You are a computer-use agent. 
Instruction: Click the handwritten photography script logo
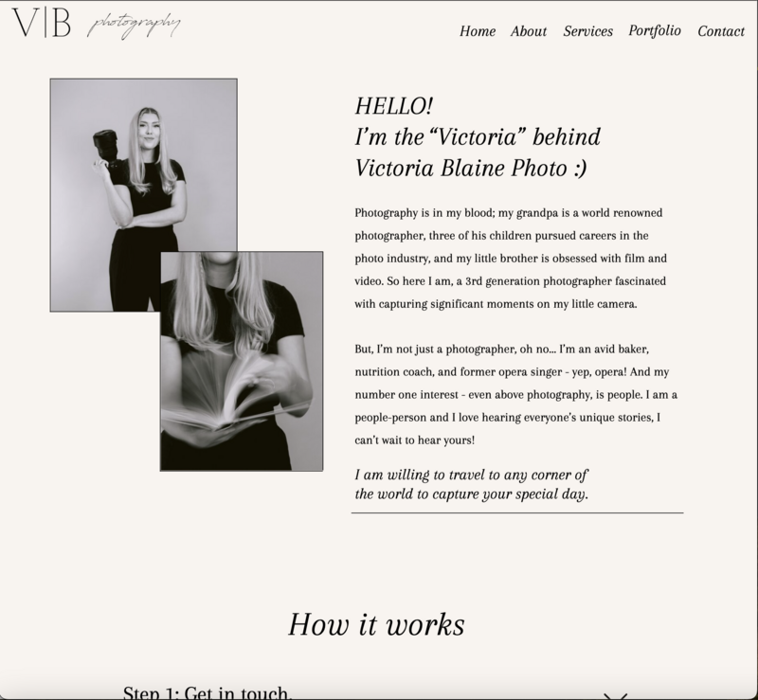[134, 26]
